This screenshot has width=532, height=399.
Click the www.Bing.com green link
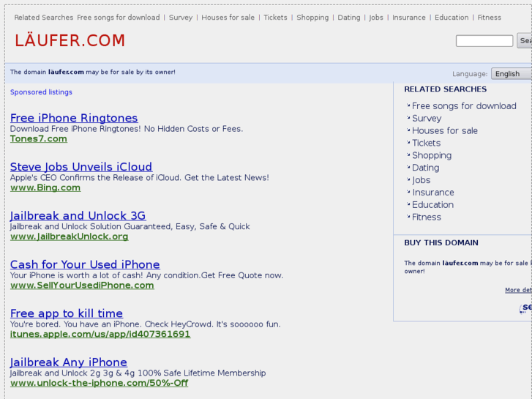coord(45,187)
